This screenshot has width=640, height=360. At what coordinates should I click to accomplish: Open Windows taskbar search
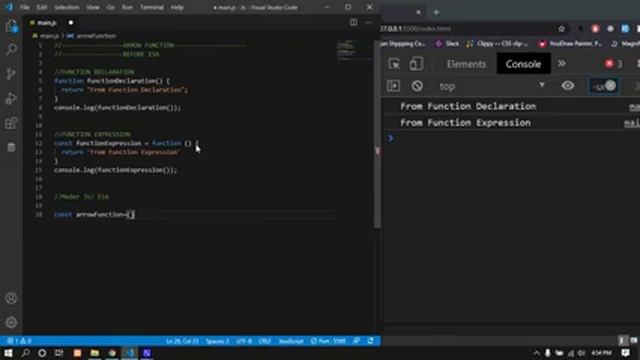(x=25, y=353)
